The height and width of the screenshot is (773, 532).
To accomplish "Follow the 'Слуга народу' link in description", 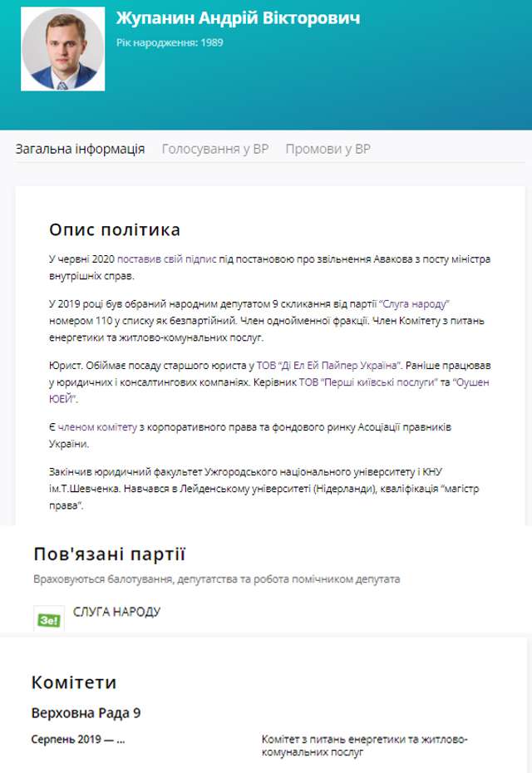I will (x=414, y=303).
